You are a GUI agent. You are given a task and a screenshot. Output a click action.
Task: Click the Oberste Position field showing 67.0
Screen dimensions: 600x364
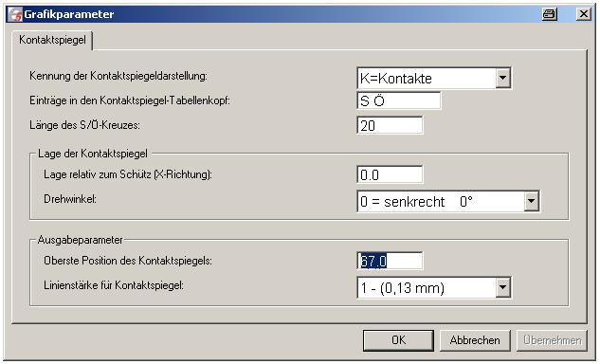390,261
